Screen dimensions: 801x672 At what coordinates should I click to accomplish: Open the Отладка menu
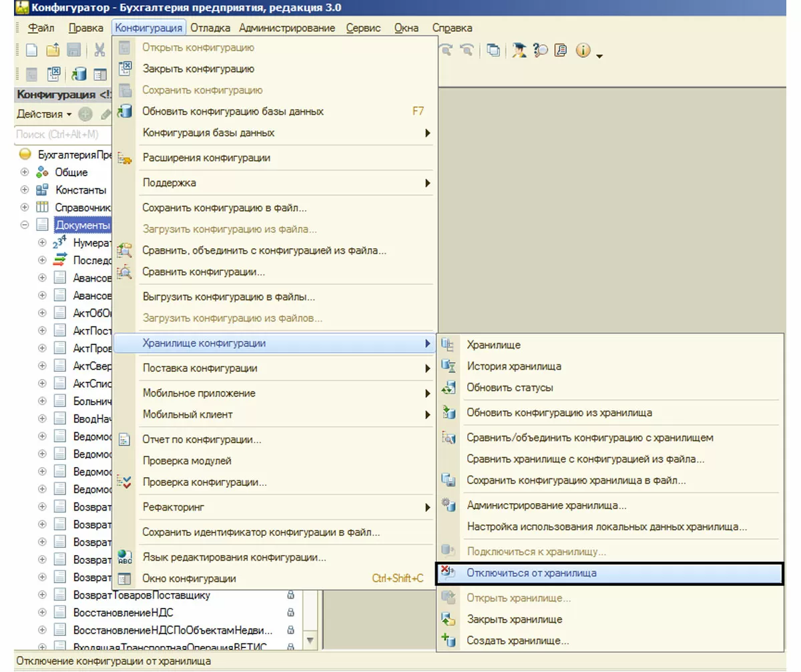click(x=210, y=28)
